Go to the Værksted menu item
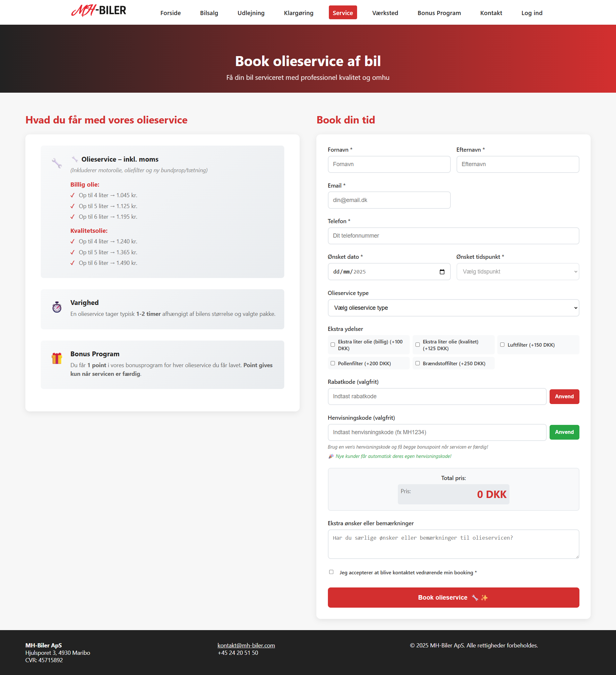Image resolution: width=616 pixels, height=675 pixels. (x=385, y=13)
